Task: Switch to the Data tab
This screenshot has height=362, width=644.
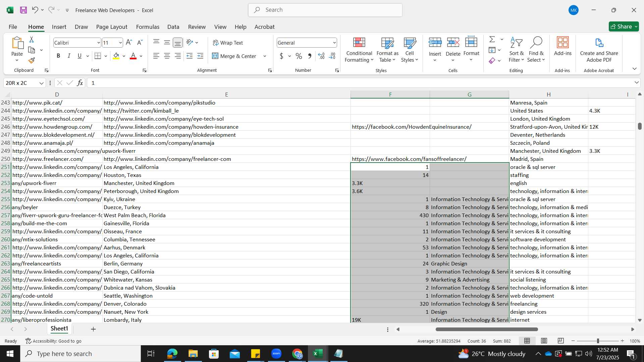Action: click(173, 27)
